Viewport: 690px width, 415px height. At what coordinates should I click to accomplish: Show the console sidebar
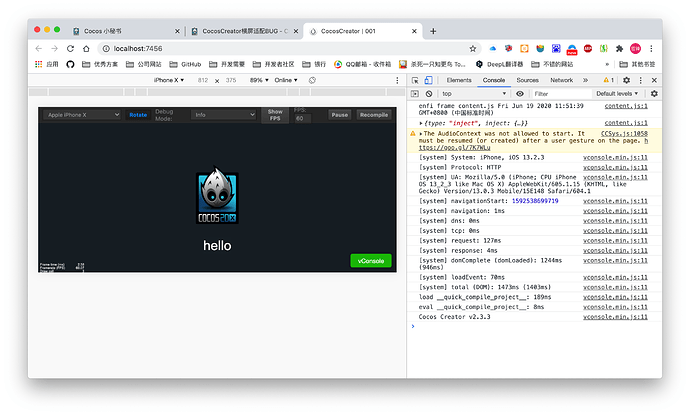[x=415, y=94]
